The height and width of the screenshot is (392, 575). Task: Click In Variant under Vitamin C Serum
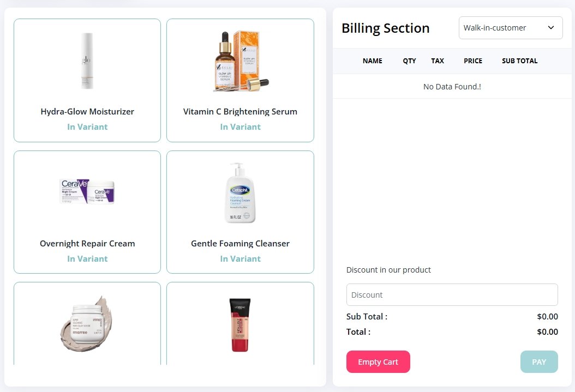coord(240,127)
